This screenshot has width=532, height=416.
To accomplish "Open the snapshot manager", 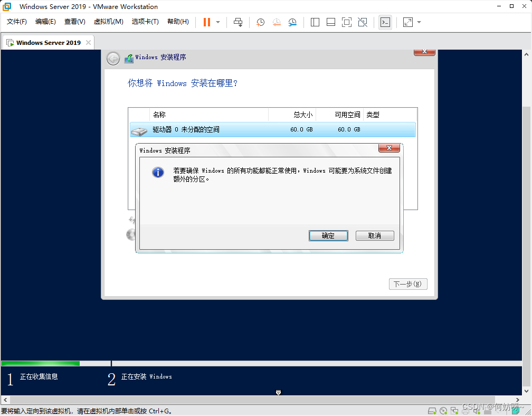I will pos(292,22).
